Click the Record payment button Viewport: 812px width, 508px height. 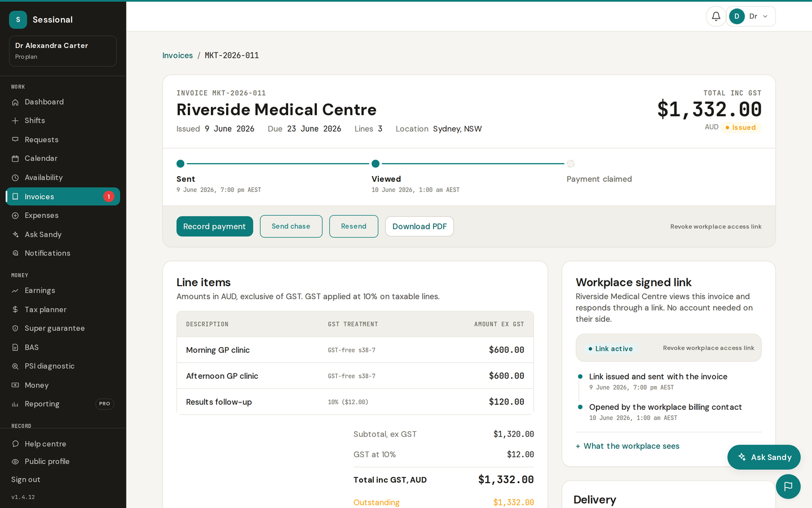pyautogui.click(x=215, y=226)
